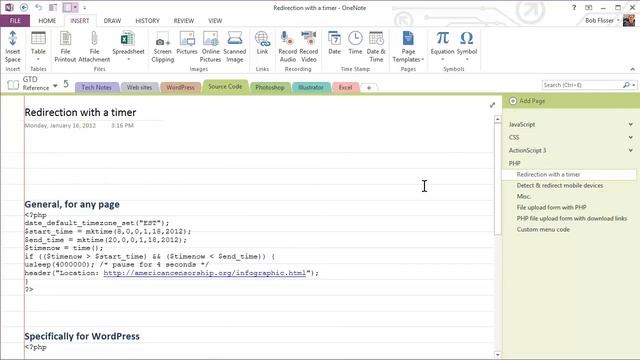
Task: Select the Illustrator section tab
Action: [311, 87]
